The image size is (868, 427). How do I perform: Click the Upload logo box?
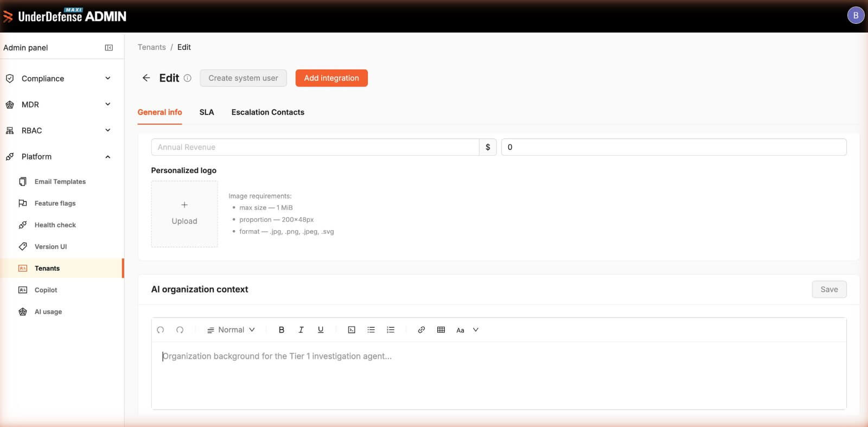184,214
